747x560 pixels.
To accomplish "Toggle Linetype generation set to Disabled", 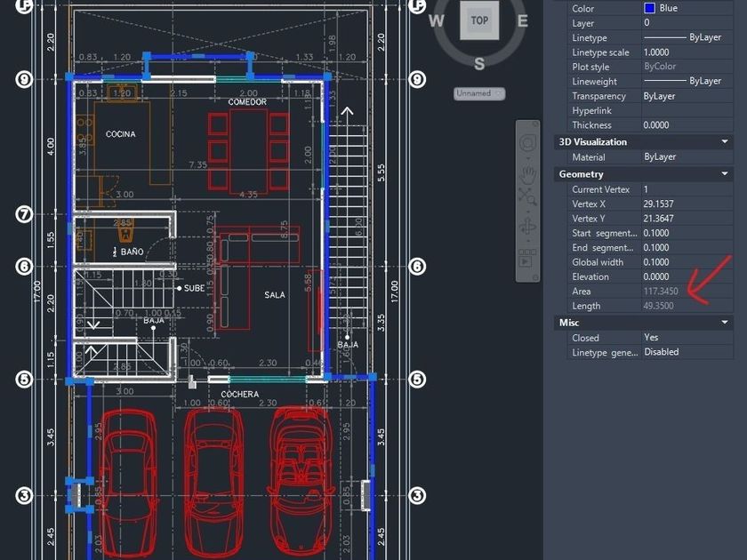I will [687, 352].
